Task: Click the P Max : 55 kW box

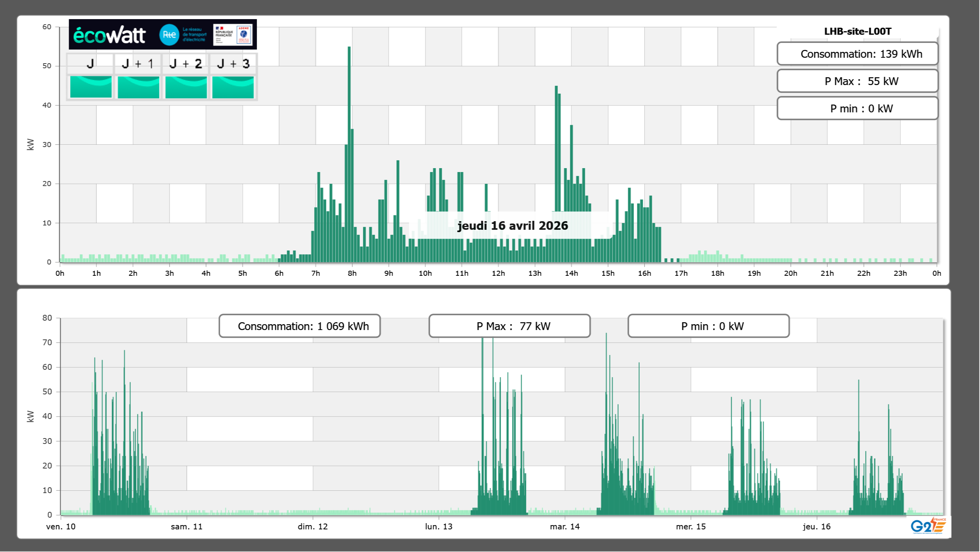Action: [857, 81]
